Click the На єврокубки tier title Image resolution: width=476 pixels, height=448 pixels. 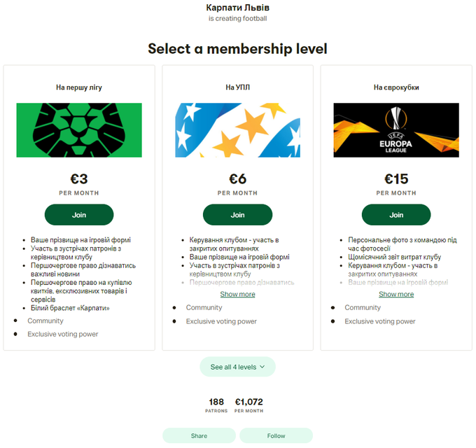(396, 87)
